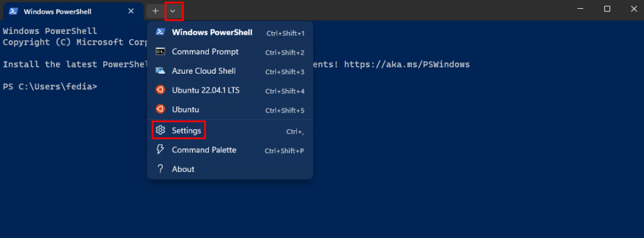Viewport: 644px width, 238px height.
Task: Click the PS C:\Users\fedia> prompt line
Action: (x=50, y=86)
